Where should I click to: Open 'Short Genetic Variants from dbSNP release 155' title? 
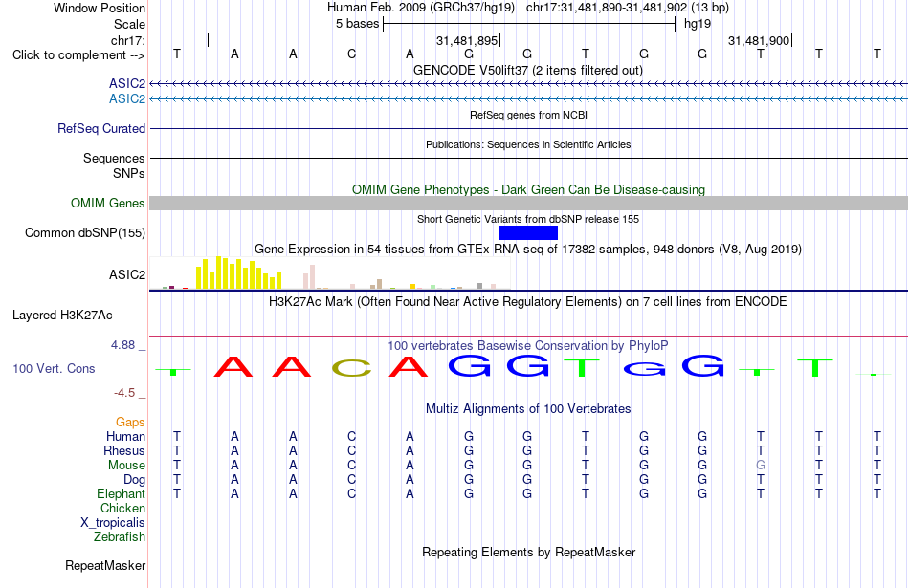(528, 219)
